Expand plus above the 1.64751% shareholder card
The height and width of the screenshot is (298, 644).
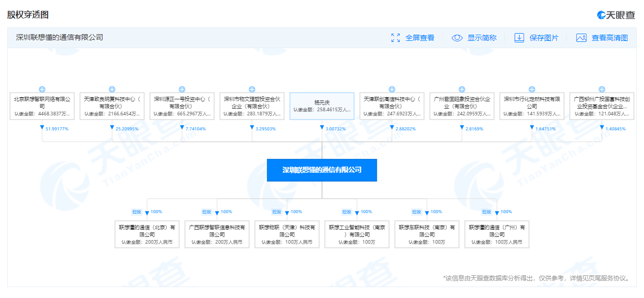point(532,89)
